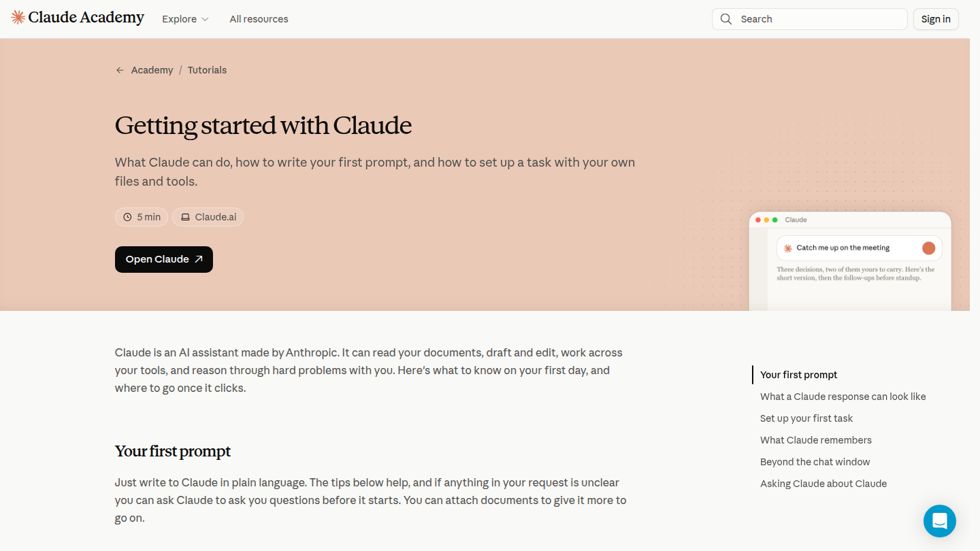Image resolution: width=980 pixels, height=551 pixels.
Task: Select Tutorials in the breadcrumb
Action: [207, 70]
